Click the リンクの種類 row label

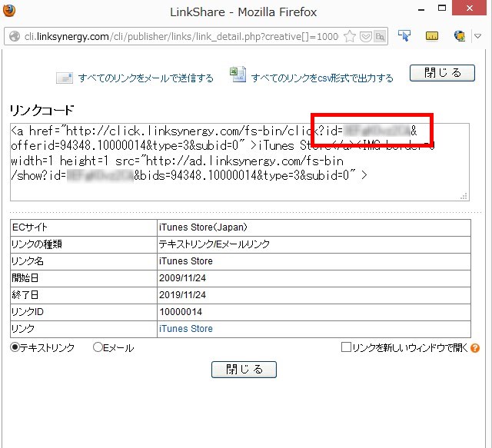(x=37, y=244)
